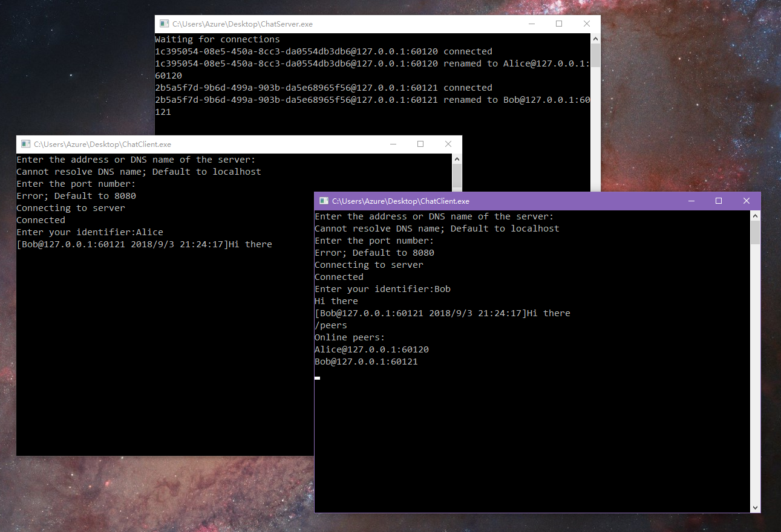Click the server line "2b5a5f7d…60121 connected"
The image size is (781, 532).
[x=324, y=88]
